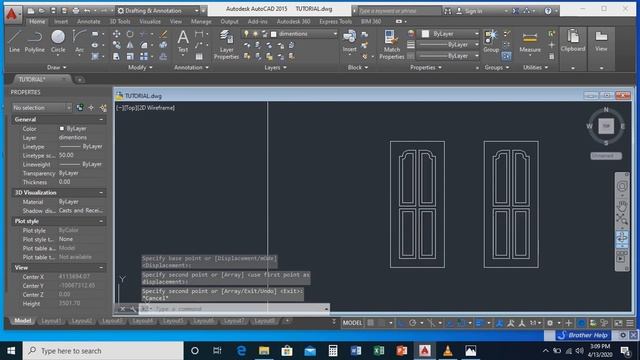Click the Measure tool
Image resolution: width=640 pixels, height=360 pixels.
530,42
